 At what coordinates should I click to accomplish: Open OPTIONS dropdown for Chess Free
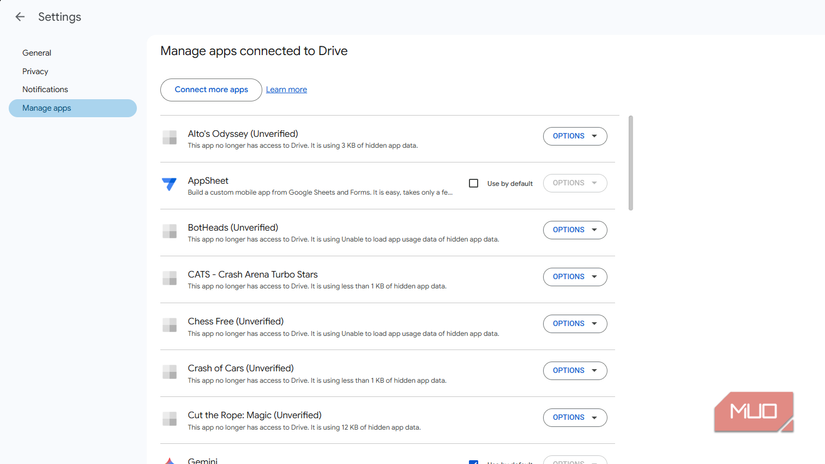coord(575,324)
